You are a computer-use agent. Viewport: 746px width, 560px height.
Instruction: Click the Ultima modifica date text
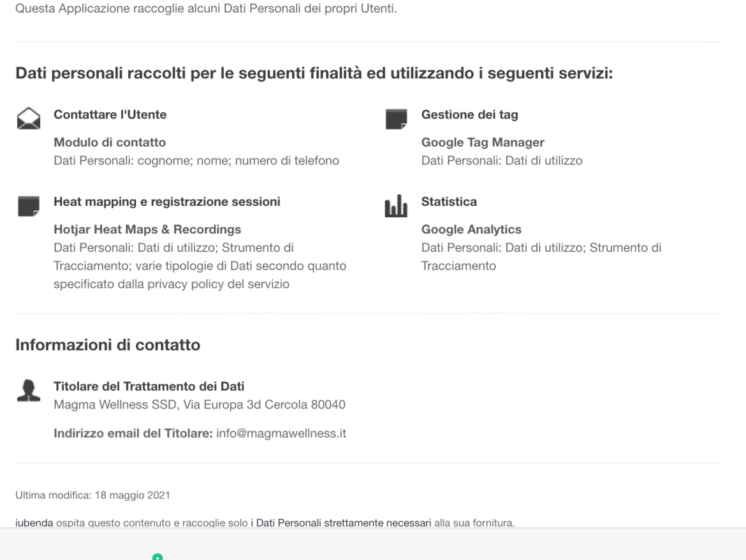(x=93, y=496)
